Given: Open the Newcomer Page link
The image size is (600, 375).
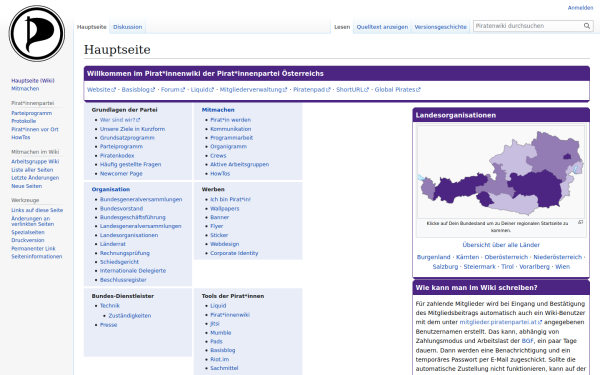Looking at the screenshot, I should coord(121,174).
